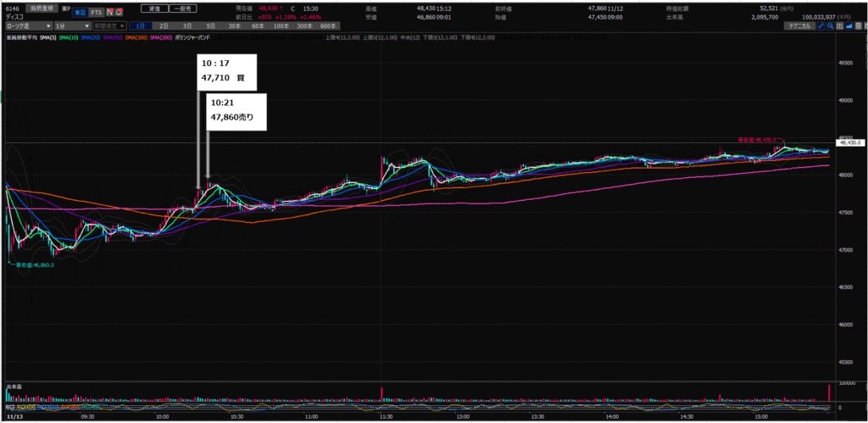The image size is (868, 423).
Task: Toggle the PTS market button
Action: click(96, 12)
